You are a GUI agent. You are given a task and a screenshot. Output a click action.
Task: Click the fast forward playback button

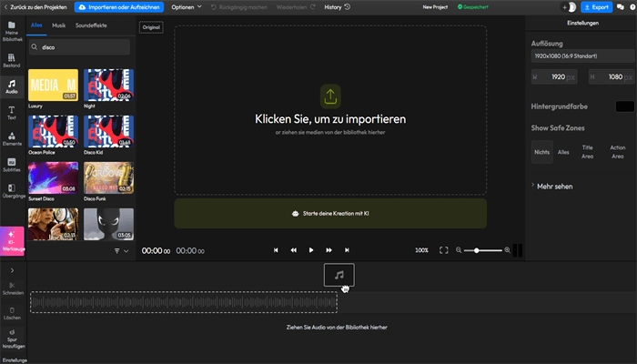(329, 250)
